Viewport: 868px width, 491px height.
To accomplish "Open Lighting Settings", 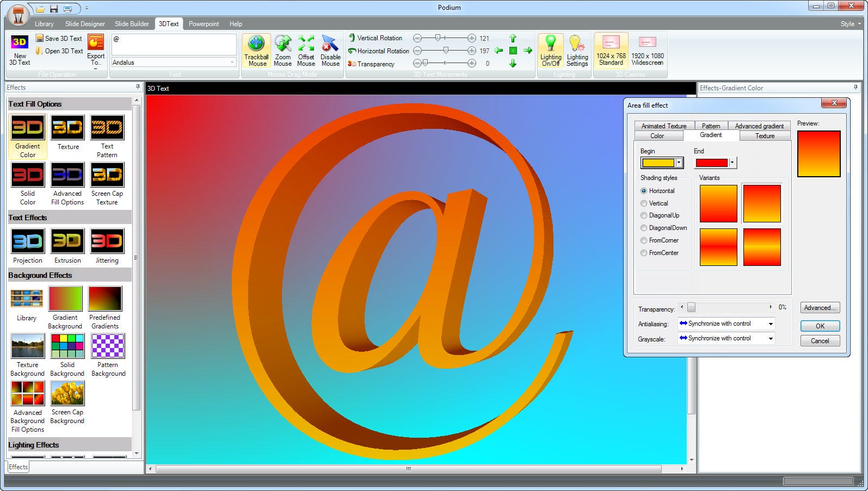I will tap(577, 51).
